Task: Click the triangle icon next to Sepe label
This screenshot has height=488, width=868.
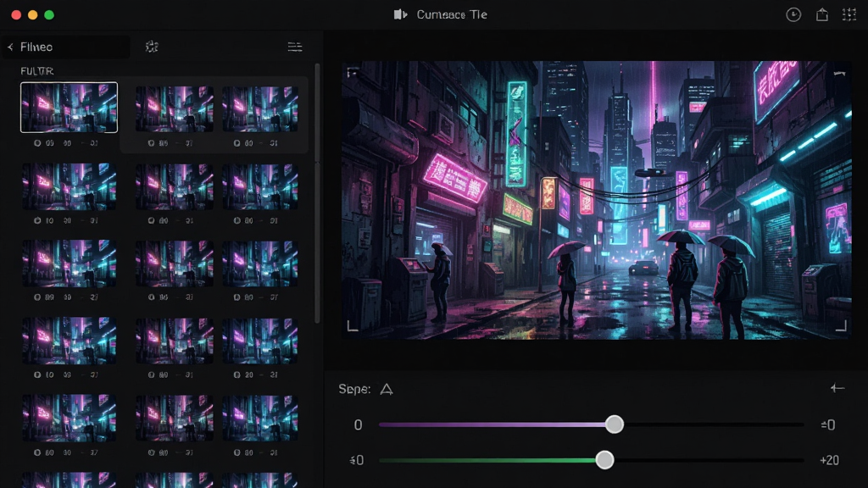Action: pos(387,390)
